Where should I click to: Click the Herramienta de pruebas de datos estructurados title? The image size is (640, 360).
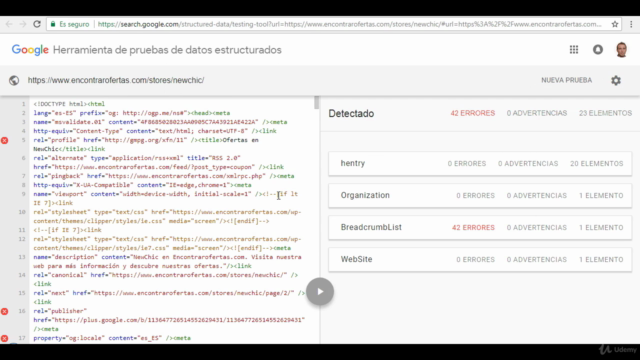(x=167, y=50)
